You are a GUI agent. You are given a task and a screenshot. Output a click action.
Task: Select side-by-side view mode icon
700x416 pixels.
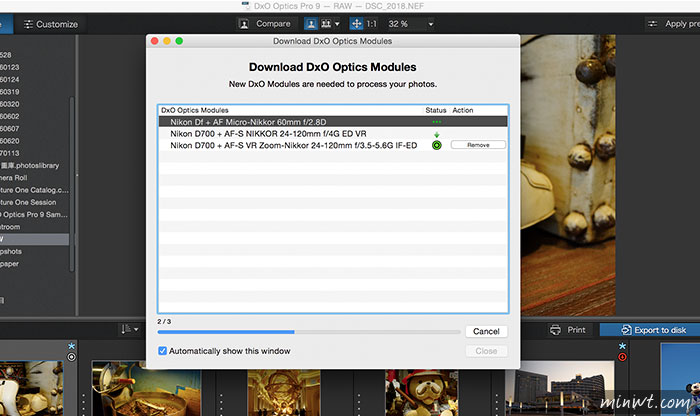coord(326,24)
